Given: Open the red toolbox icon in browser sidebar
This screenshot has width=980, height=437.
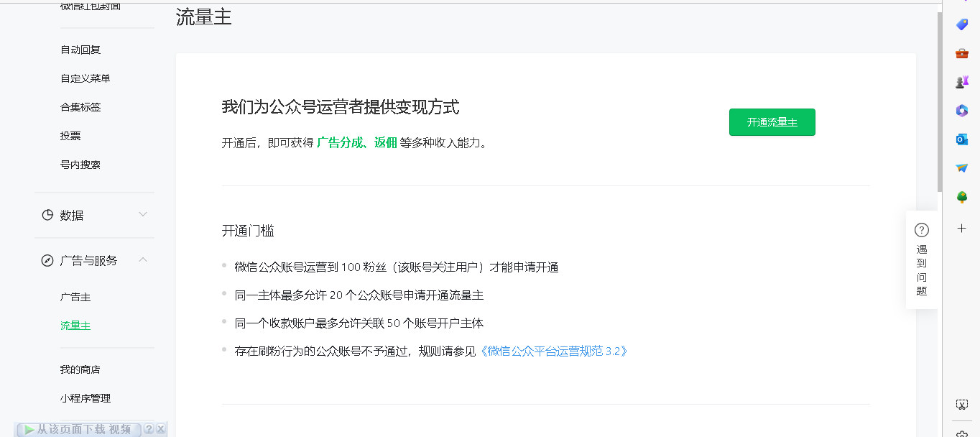Looking at the screenshot, I should point(962,53).
